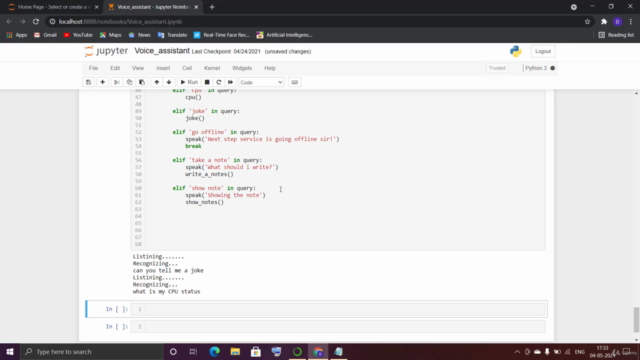Restart kernel and re-run the whole notebook

click(x=231, y=82)
